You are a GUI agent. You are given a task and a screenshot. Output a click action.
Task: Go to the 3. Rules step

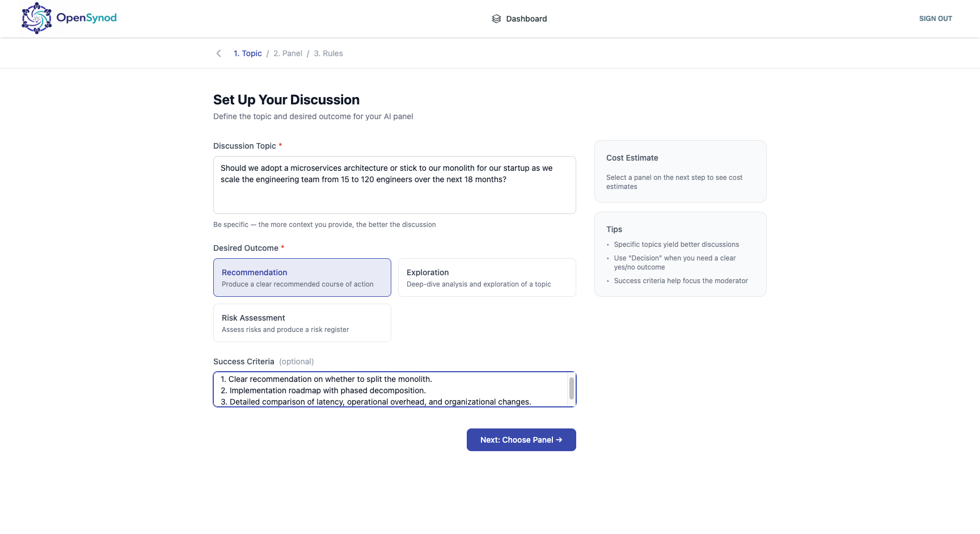[x=328, y=53]
